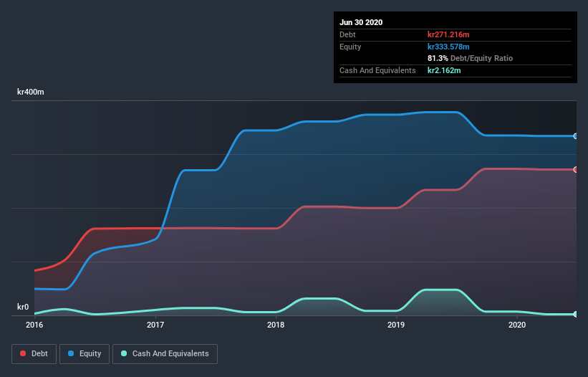588x377 pixels.
Task: Select the Debt endpoint marker on chart
Action: click(576, 170)
